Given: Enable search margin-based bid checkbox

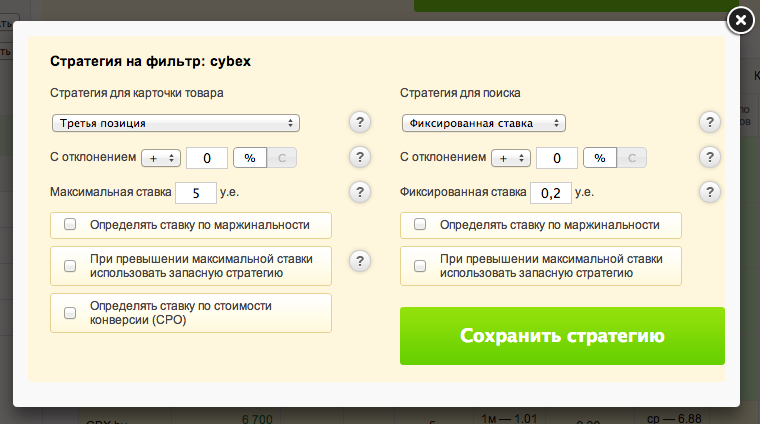Looking at the screenshot, I should click(420, 224).
